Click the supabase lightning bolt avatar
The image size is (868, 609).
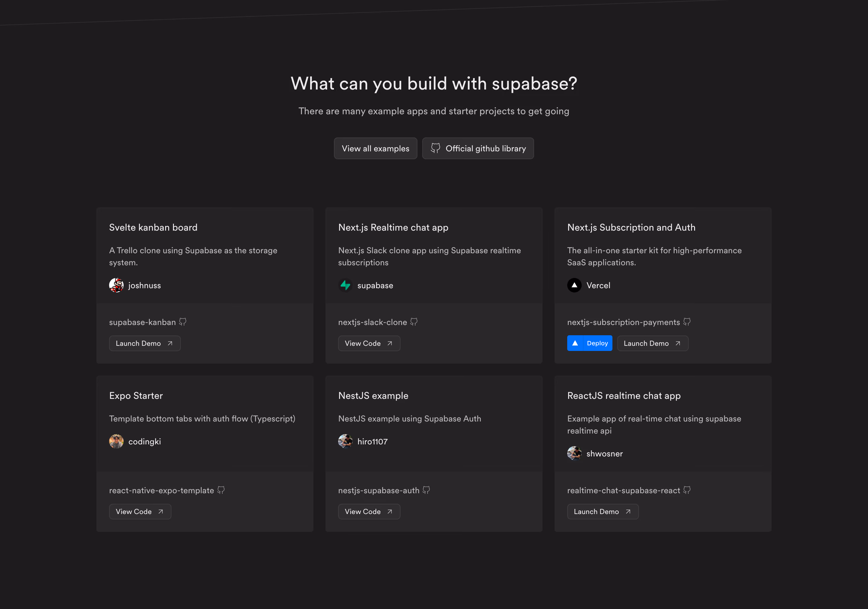click(345, 285)
